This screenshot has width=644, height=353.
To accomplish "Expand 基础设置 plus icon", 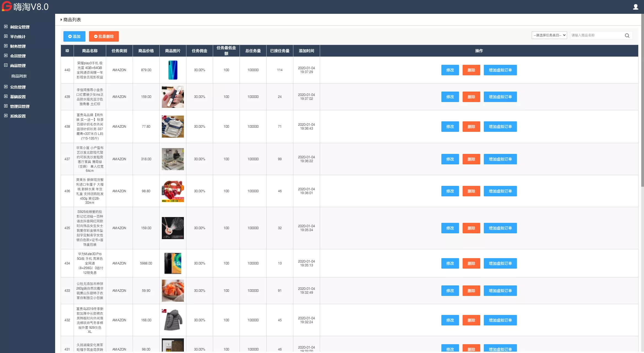I will point(6,97).
